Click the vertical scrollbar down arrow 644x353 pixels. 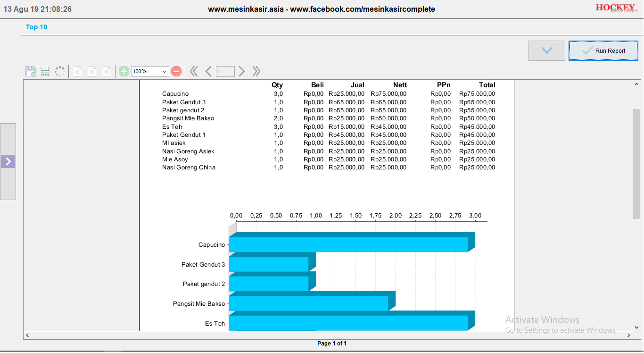[637, 327]
